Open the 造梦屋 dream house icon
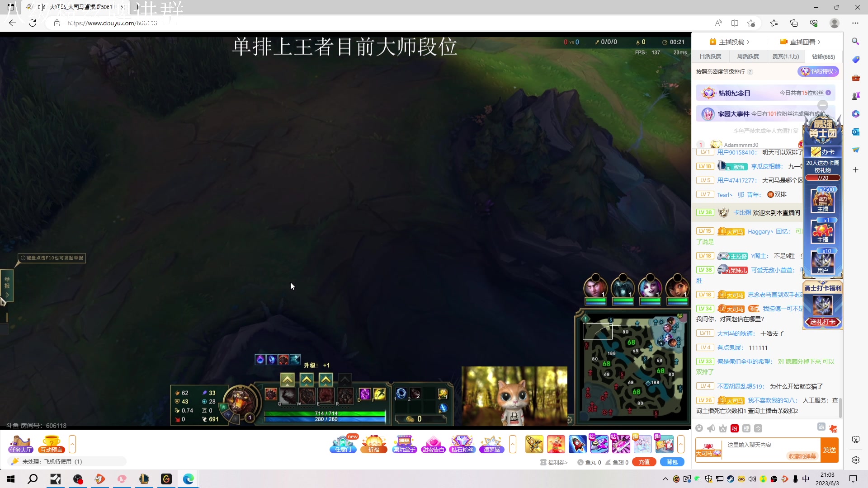Screen dimensions: 868x488 [491, 444]
